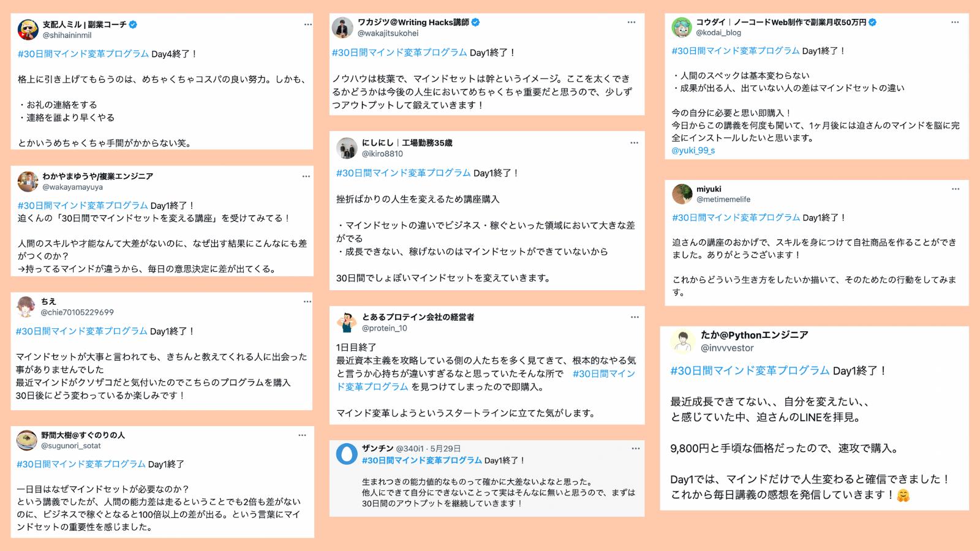Expand the options menu on ザンチン's tweet
Viewport: 980px width, 551px height.
pyautogui.click(x=636, y=449)
